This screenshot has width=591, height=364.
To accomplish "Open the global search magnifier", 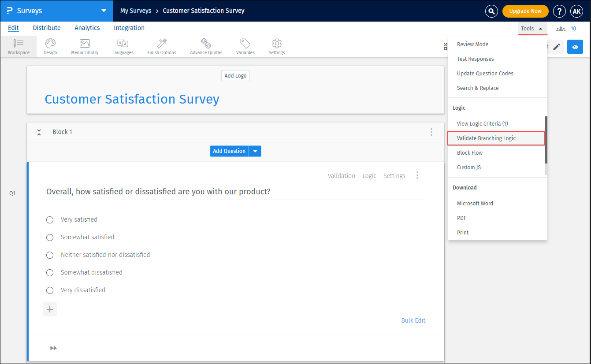I will 491,11.
